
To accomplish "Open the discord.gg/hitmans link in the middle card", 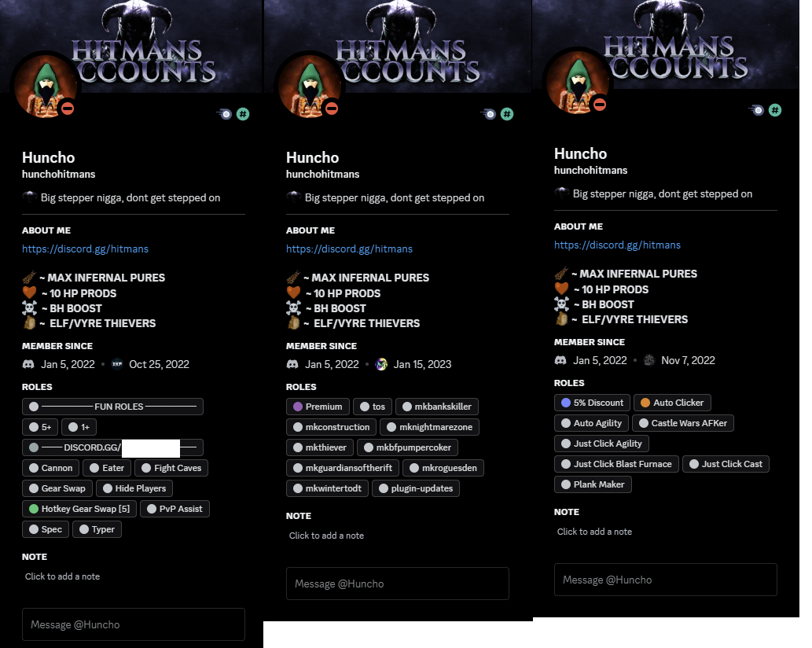I will pyautogui.click(x=349, y=249).
